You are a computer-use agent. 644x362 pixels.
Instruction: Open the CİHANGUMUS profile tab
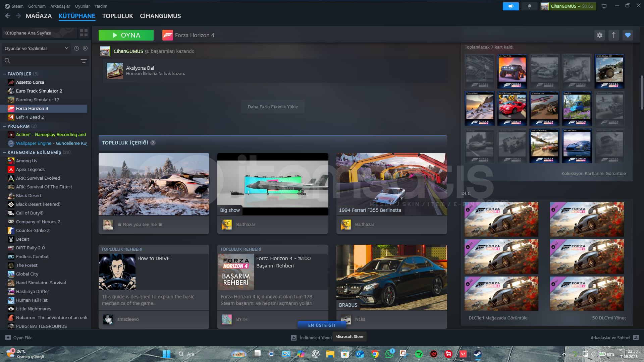(160, 16)
